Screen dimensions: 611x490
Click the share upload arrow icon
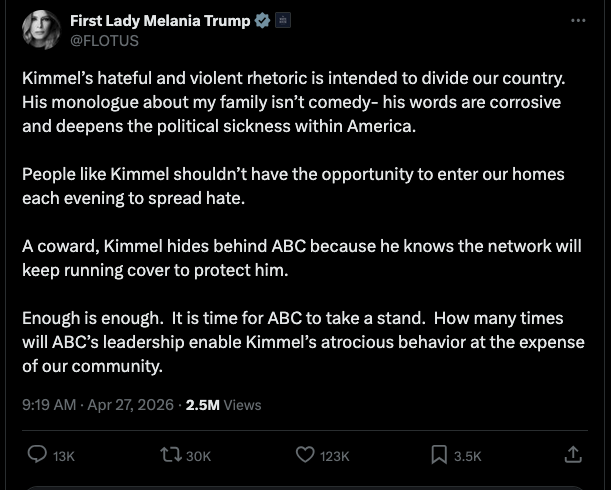[573, 455]
